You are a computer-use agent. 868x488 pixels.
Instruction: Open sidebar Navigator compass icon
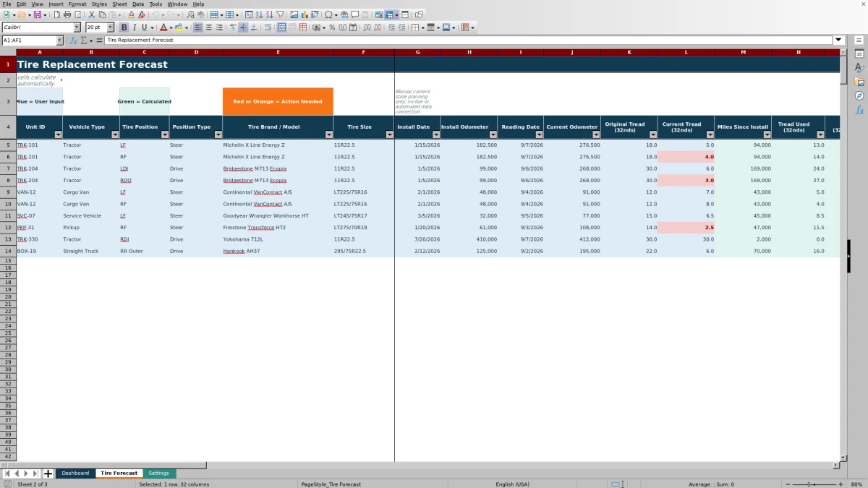point(859,95)
